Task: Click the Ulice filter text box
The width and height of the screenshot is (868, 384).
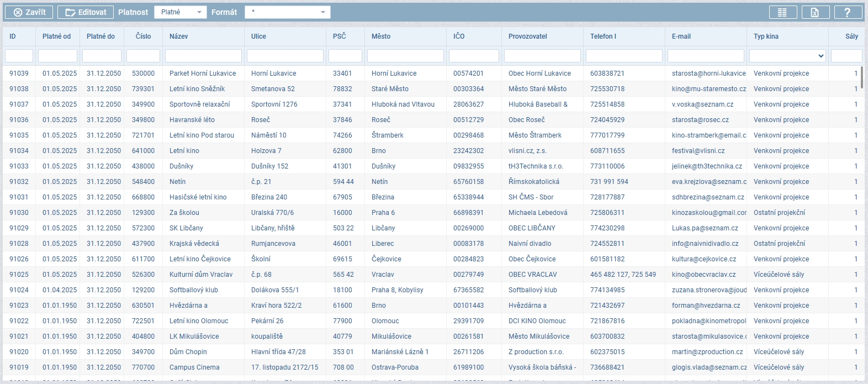Action: click(x=285, y=56)
